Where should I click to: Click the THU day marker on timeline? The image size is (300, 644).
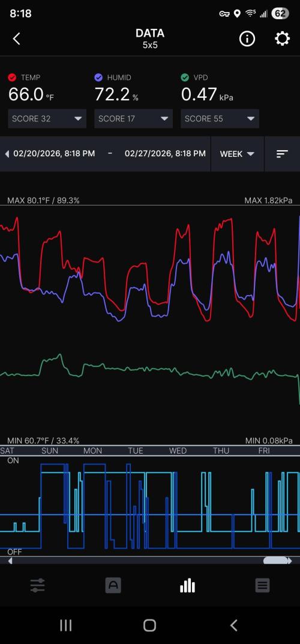pyautogui.click(x=221, y=451)
